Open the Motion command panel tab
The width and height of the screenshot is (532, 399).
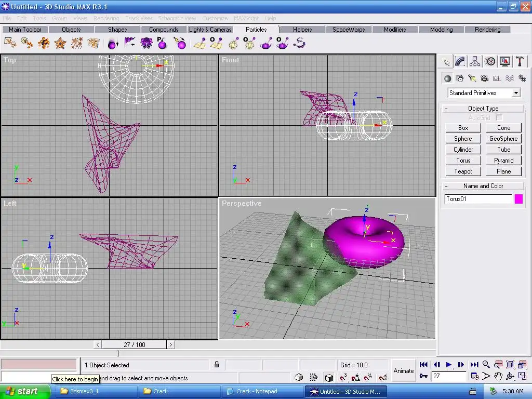[x=490, y=62]
